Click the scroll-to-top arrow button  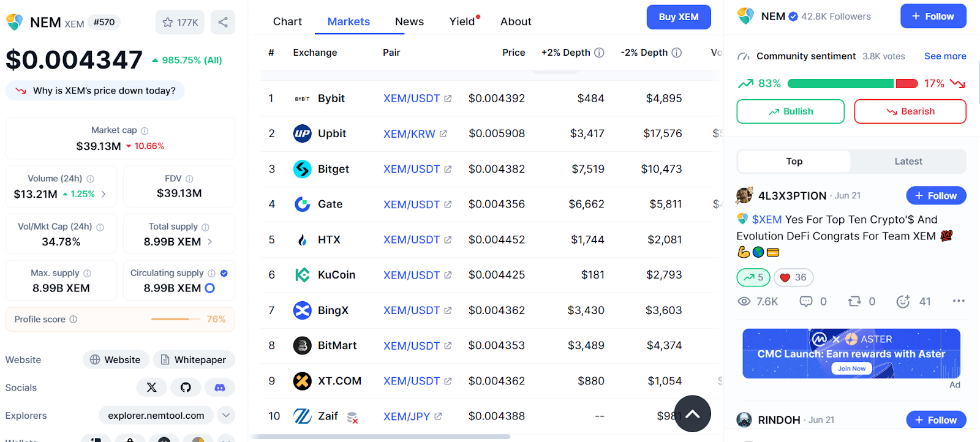click(692, 414)
